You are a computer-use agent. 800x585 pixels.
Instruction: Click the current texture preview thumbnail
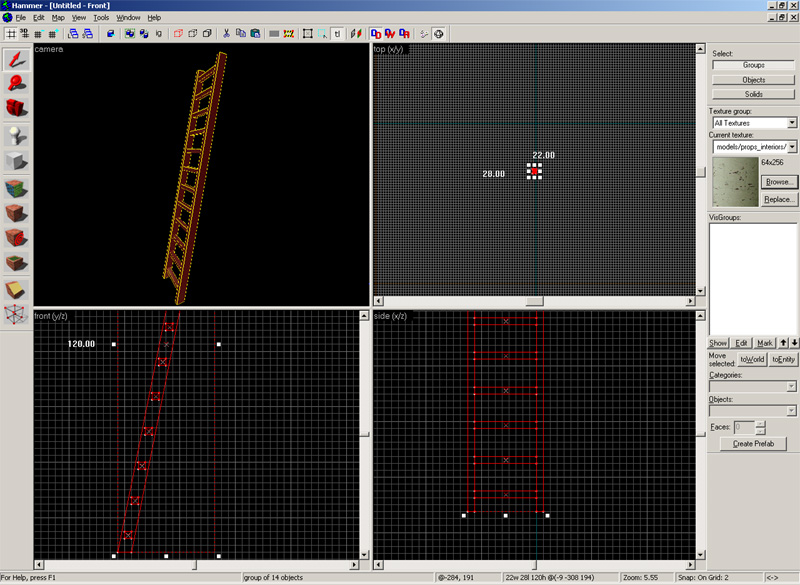click(733, 181)
